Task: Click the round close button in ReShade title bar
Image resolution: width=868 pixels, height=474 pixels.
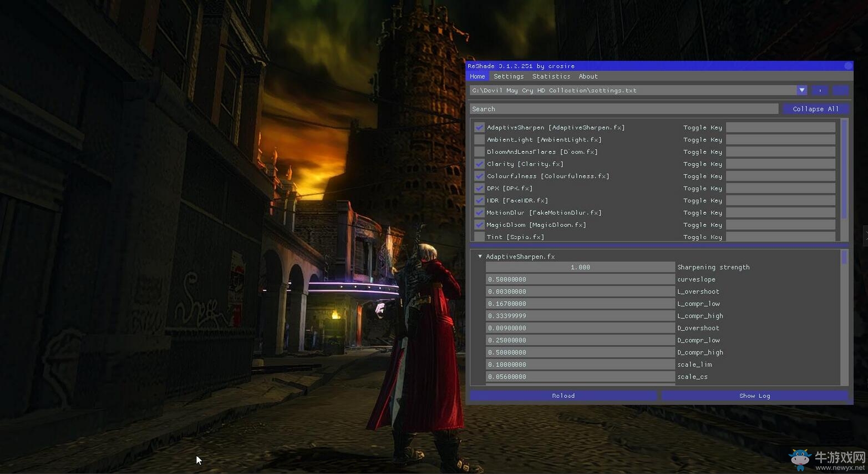Action: [x=848, y=65]
